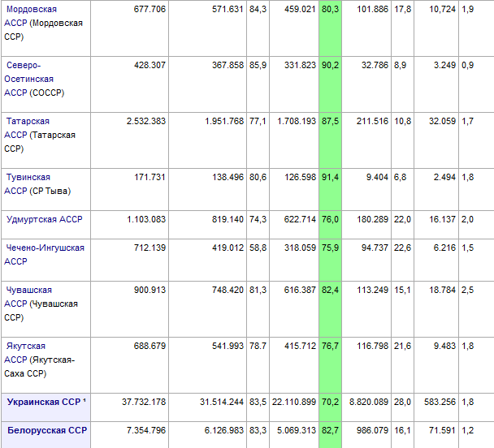Click the Татарская АССР link
This screenshot has height=448, width=494.
[30, 121]
